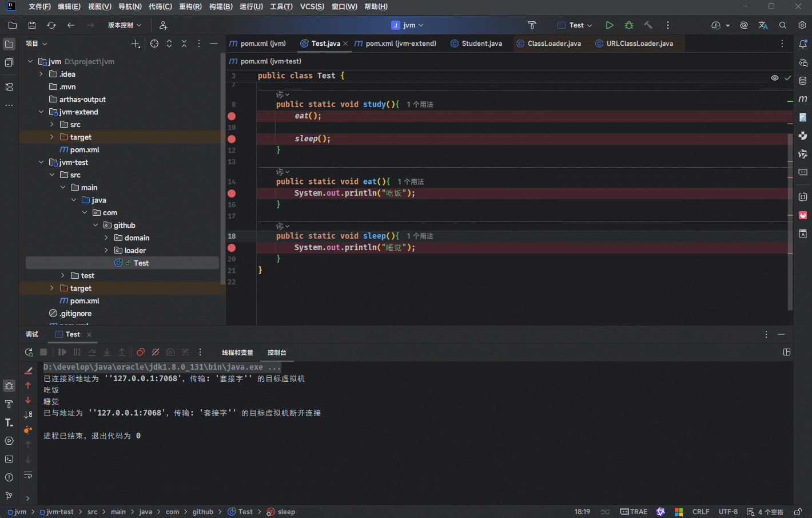The height and width of the screenshot is (518, 812).
Task: Run the Test configuration with green play icon
Action: [610, 25]
